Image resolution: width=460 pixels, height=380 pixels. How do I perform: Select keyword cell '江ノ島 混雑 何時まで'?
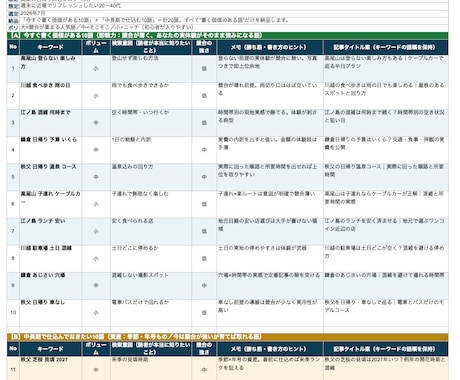(x=50, y=123)
